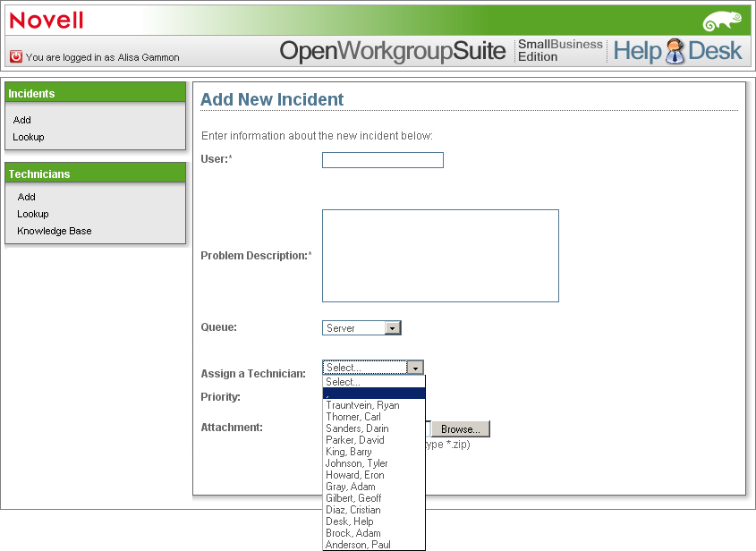Select Desk, Help in technician list
Viewport: 756px width, 551px height.
click(x=374, y=521)
